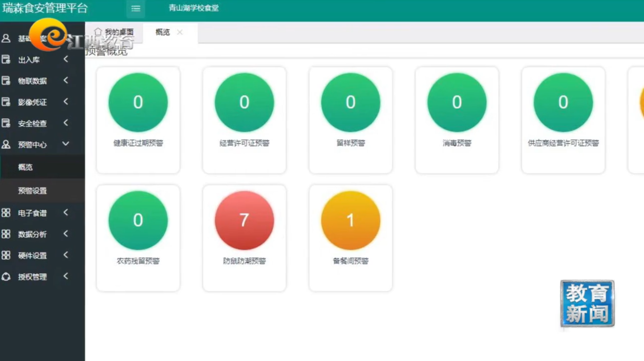The height and width of the screenshot is (361, 644).
Task: Click the 青山湖学校食堂 header label
Action: click(193, 8)
